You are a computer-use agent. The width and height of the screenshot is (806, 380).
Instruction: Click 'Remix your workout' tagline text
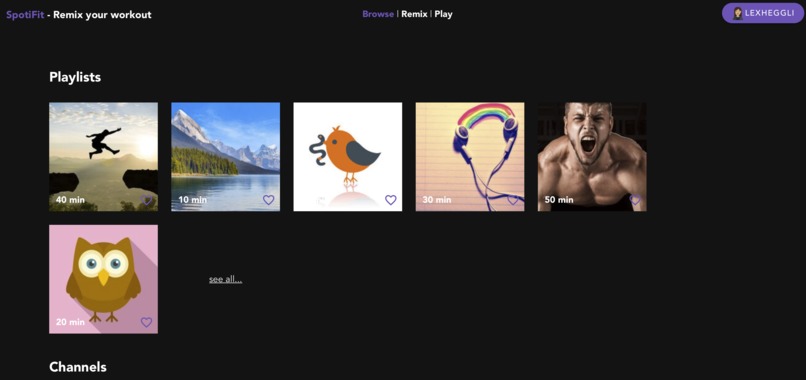tap(102, 15)
